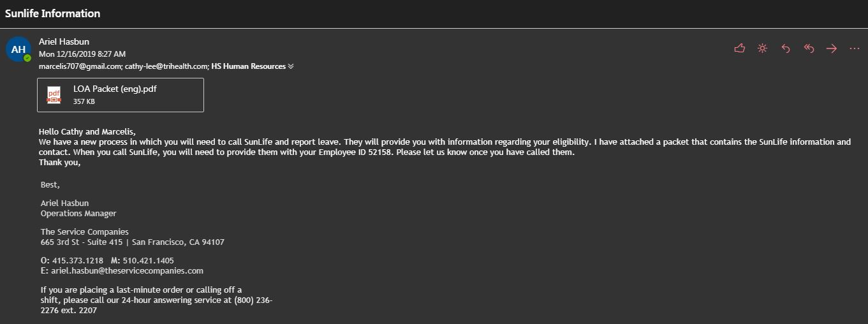Click the green presence status badge
The image size is (868, 324).
pos(27,58)
